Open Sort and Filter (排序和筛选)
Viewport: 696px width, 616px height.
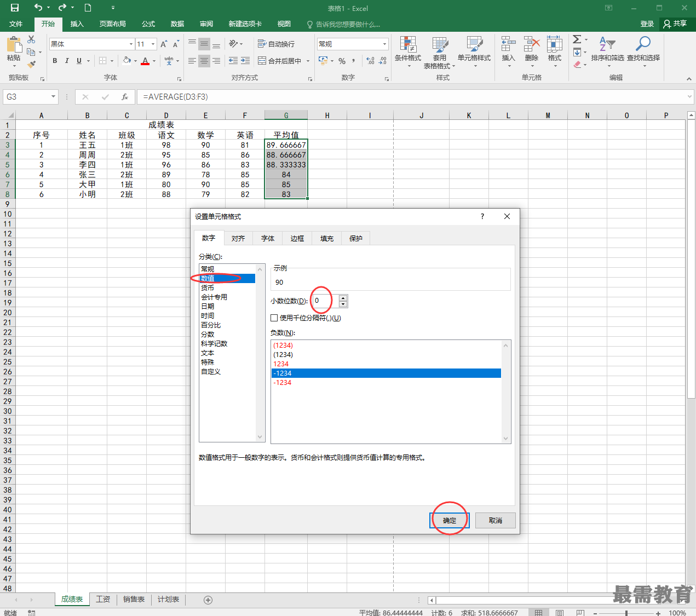(607, 52)
